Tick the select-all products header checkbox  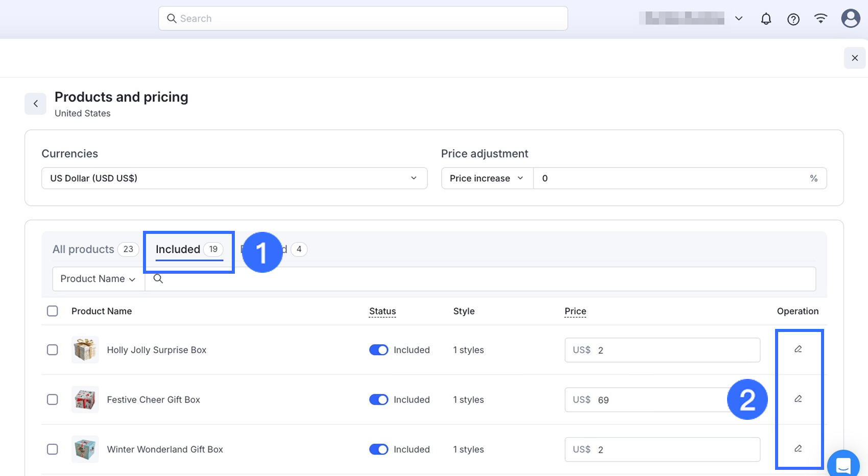click(53, 311)
